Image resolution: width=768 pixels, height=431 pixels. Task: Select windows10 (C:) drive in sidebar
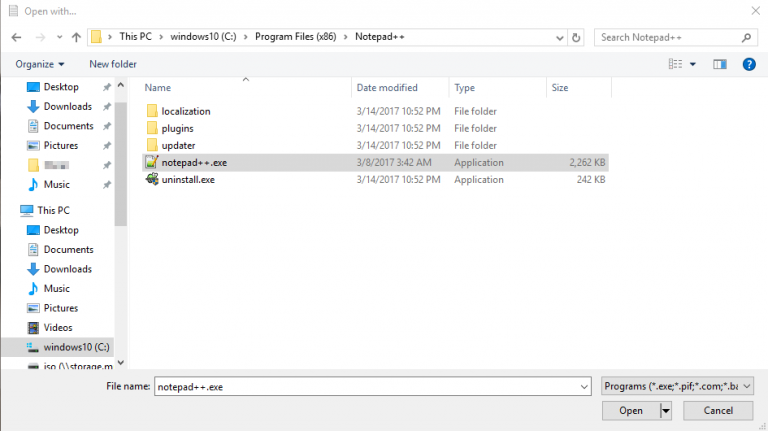75,347
